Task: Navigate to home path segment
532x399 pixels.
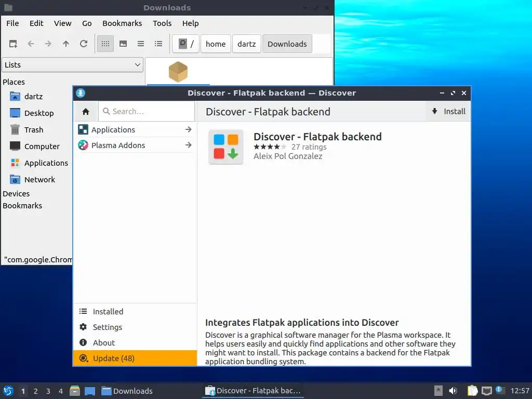Action: click(x=216, y=44)
